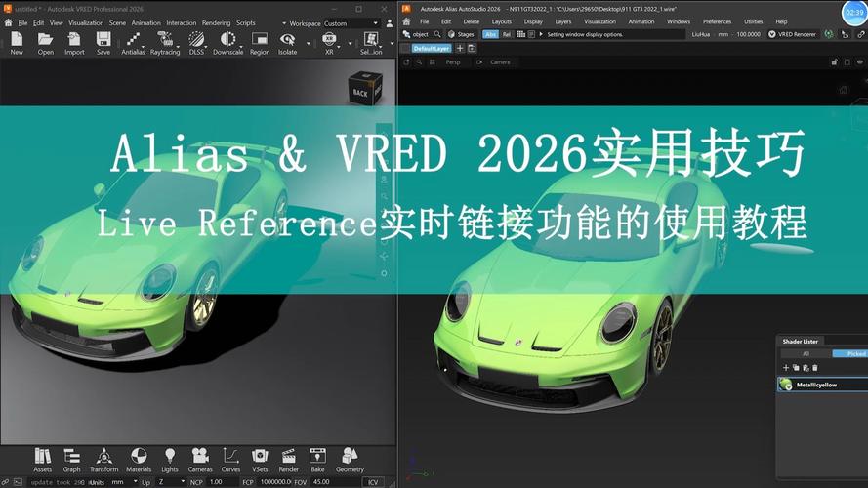Open the Bake panel in VRED
Viewport: 868px width, 488px height.
pos(317,461)
